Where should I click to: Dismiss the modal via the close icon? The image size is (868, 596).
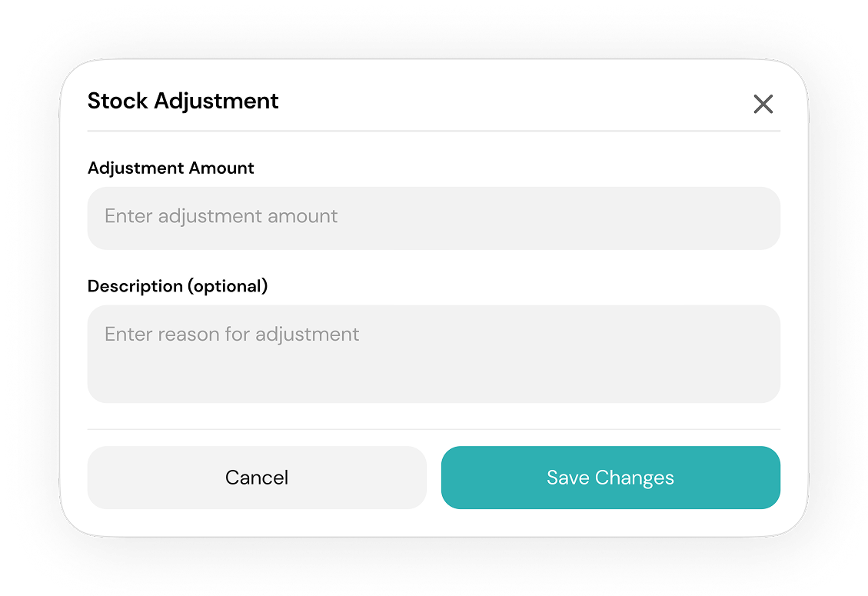(763, 104)
